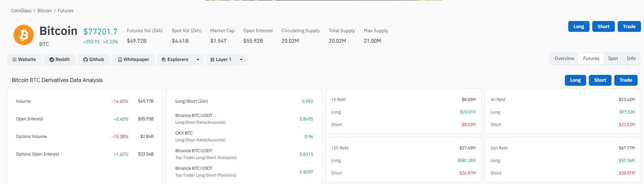Viewport: 644px width, 184px height.
Task: Click the header Open Interest value $55.92B
Action: pyautogui.click(x=253, y=41)
